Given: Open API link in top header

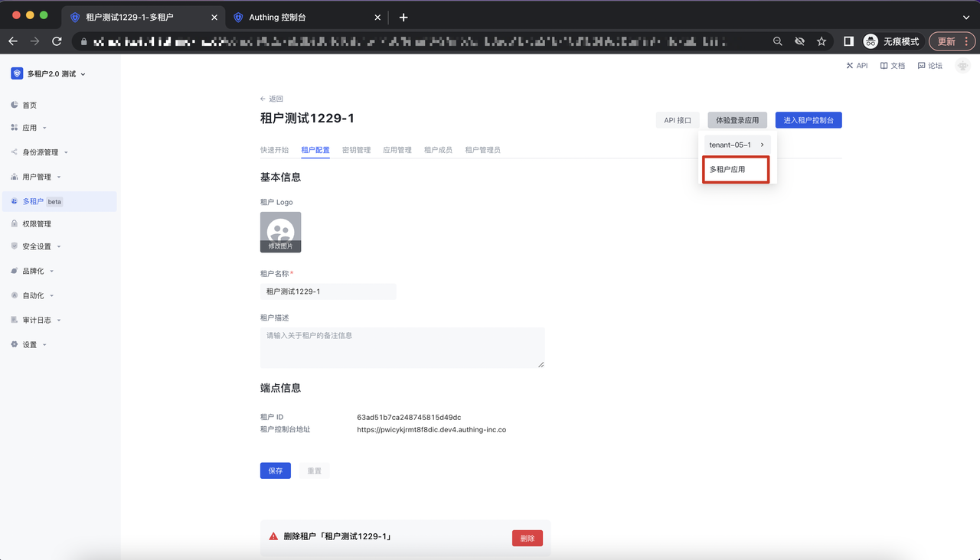Looking at the screenshot, I should click(857, 66).
